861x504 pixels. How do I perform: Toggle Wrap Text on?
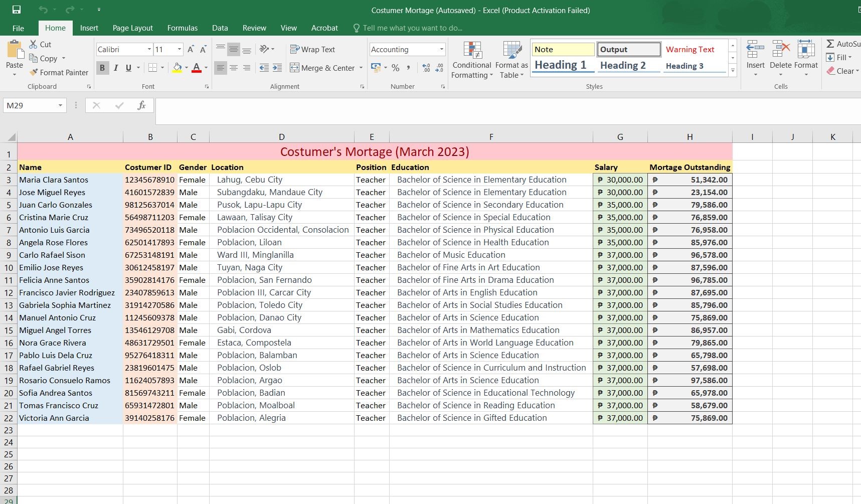(312, 49)
